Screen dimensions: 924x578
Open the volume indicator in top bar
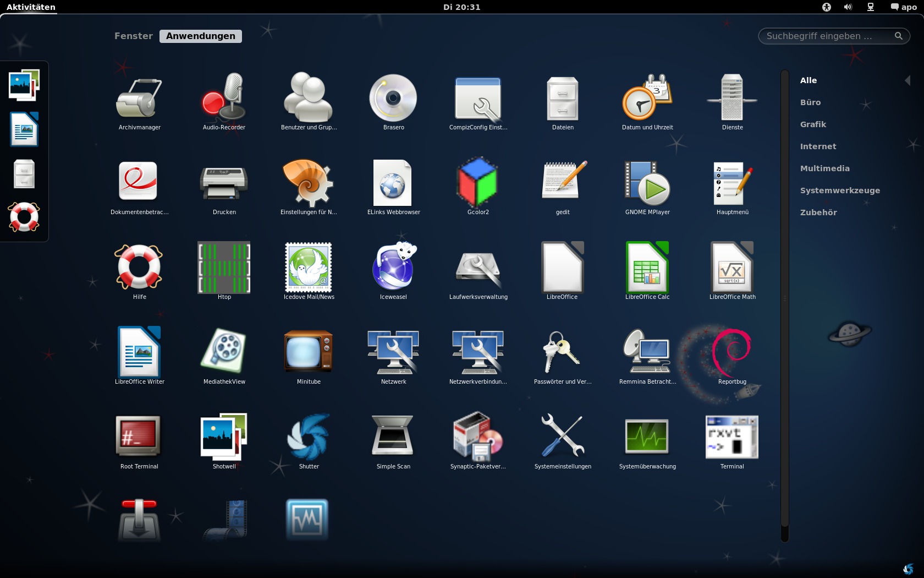tap(848, 7)
